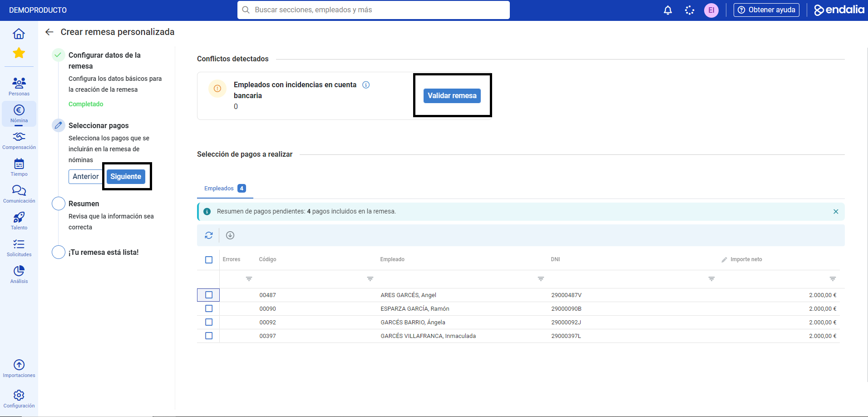
Task: Click code 00487 cell
Action: (x=268, y=295)
